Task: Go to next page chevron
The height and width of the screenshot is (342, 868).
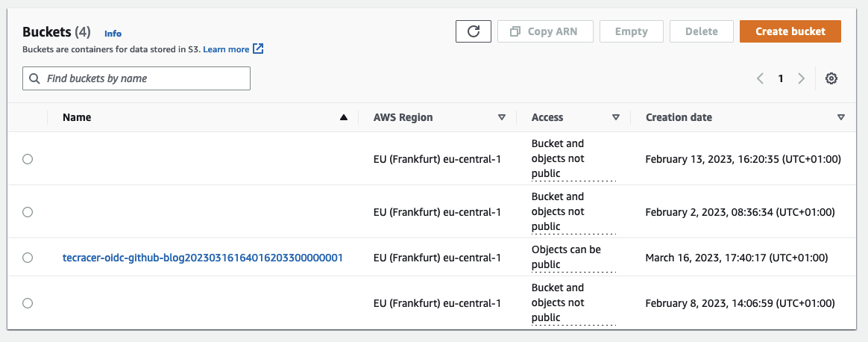Action: click(x=801, y=78)
